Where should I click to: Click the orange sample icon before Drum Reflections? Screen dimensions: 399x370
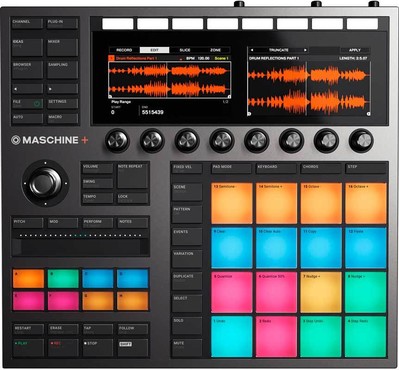click(x=111, y=58)
